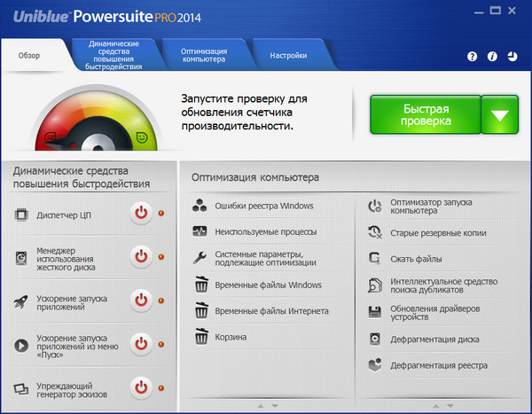Click the Ошибки реестра Windows cubes icon

tap(199, 206)
